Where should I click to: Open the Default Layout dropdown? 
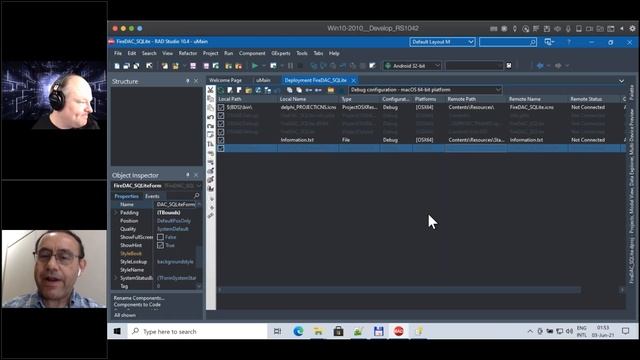point(442,42)
